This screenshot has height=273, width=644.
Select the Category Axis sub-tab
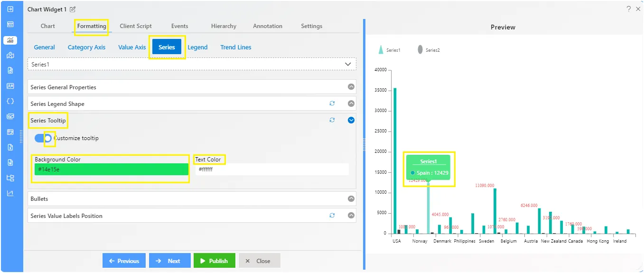click(x=86, y=47)
